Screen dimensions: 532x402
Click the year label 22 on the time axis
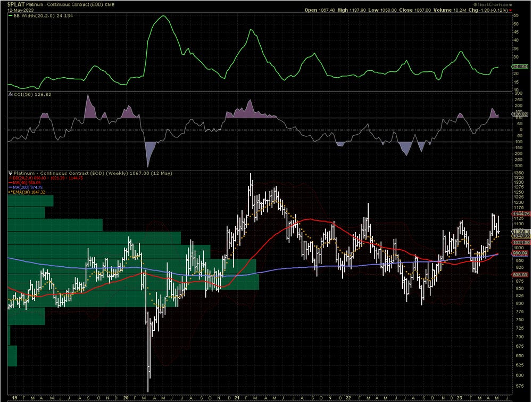point(348,398)
